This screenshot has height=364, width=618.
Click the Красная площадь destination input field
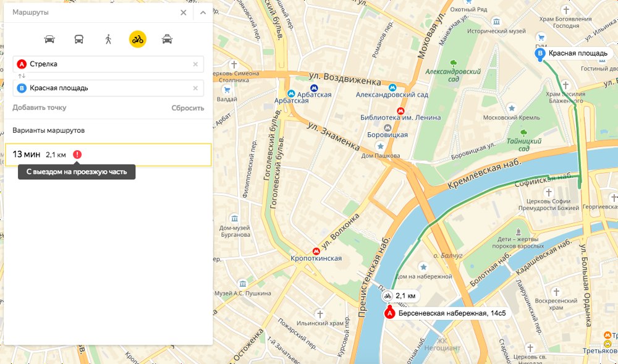click(108, 88)
